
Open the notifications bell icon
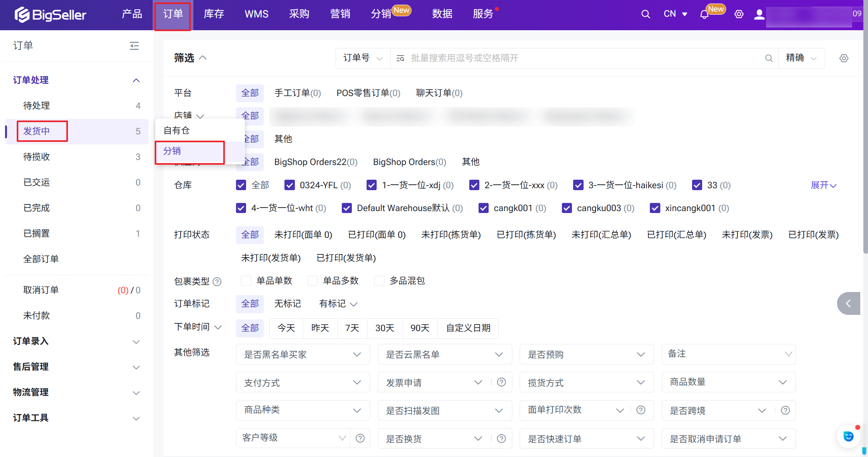704,15
